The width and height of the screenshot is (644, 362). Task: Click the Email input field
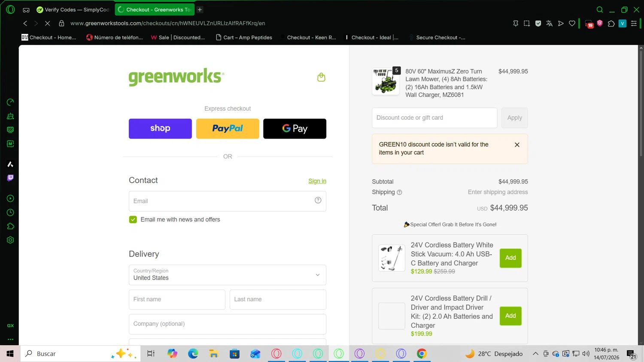click(228, 201)
